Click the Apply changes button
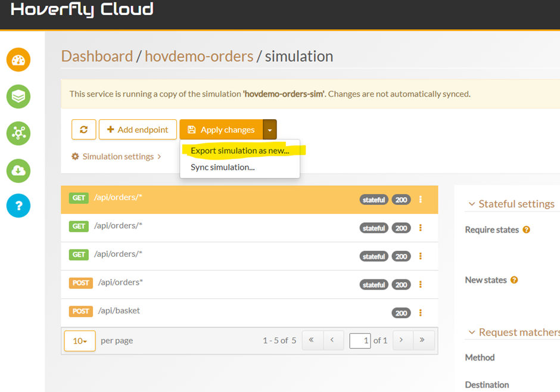 point(221,130)
